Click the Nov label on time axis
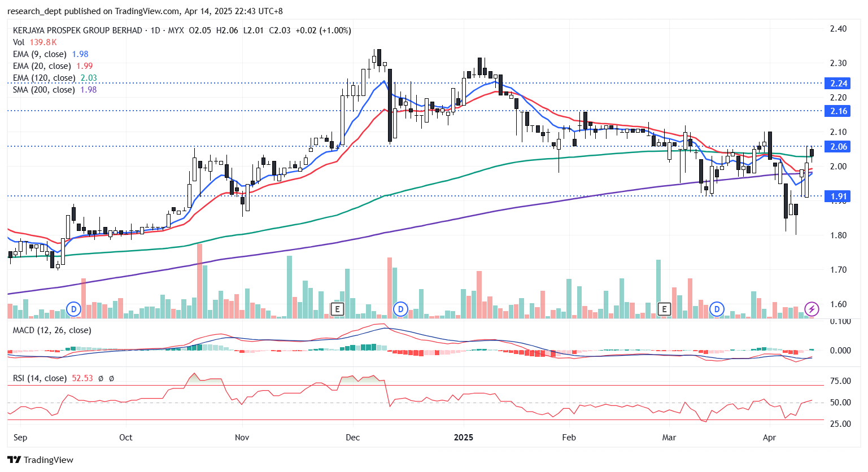868x472 pixels. (242, 438)
